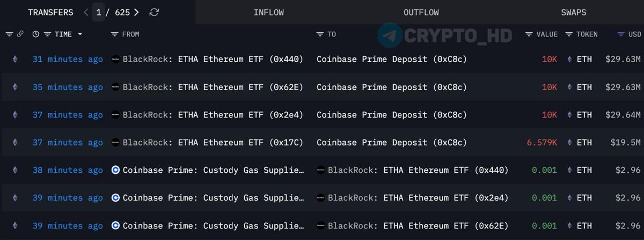Click the link icon in header row
Screen dimensions: 644x240
[x=20, y=34]
